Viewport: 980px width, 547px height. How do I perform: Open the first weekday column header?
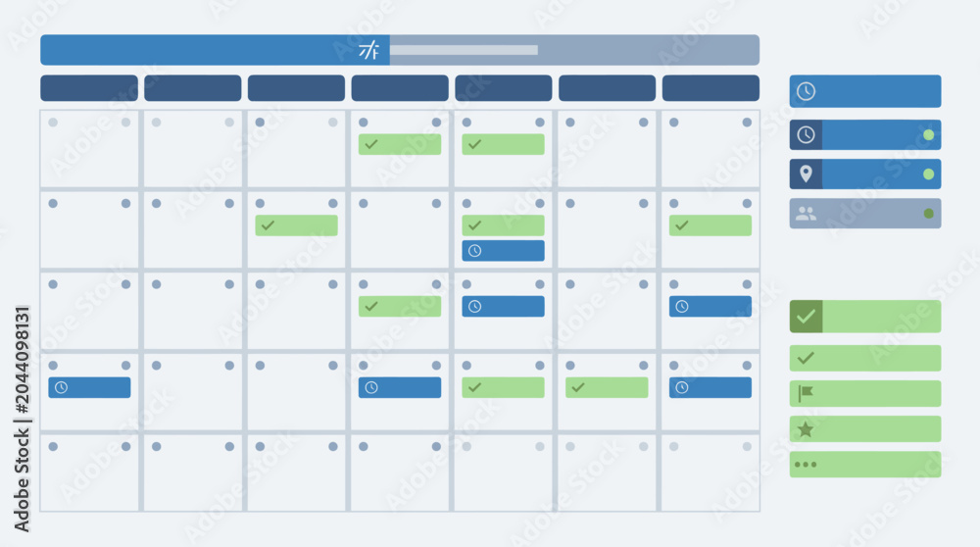tap(89, 88)
